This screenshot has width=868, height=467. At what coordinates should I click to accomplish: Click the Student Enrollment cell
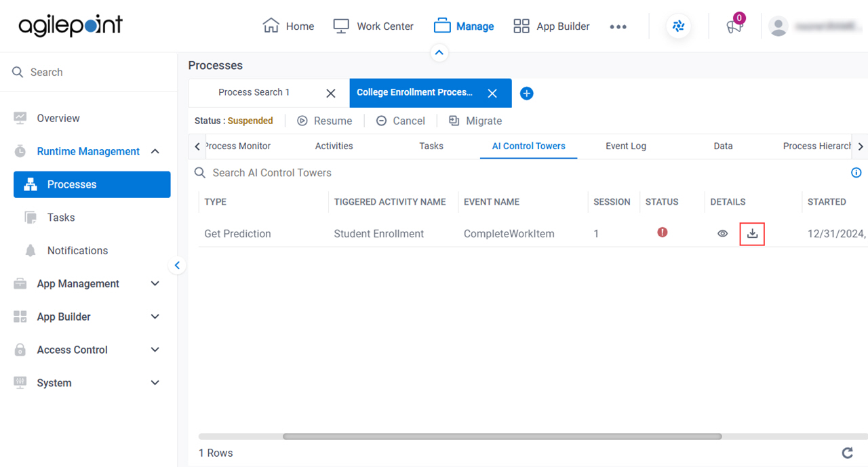379,234
